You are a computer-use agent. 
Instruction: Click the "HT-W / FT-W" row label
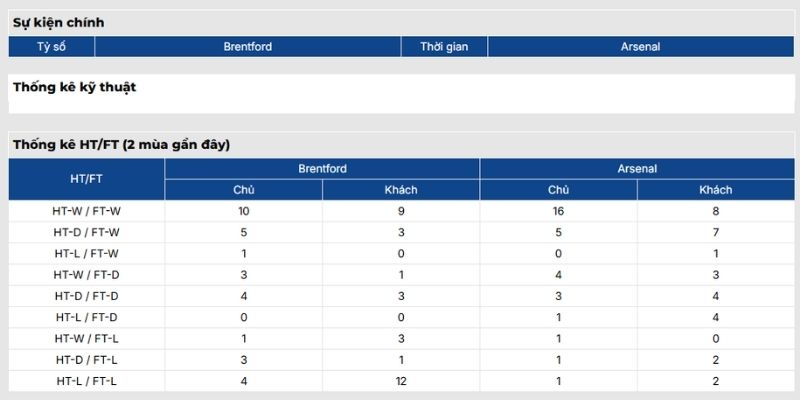86,211
